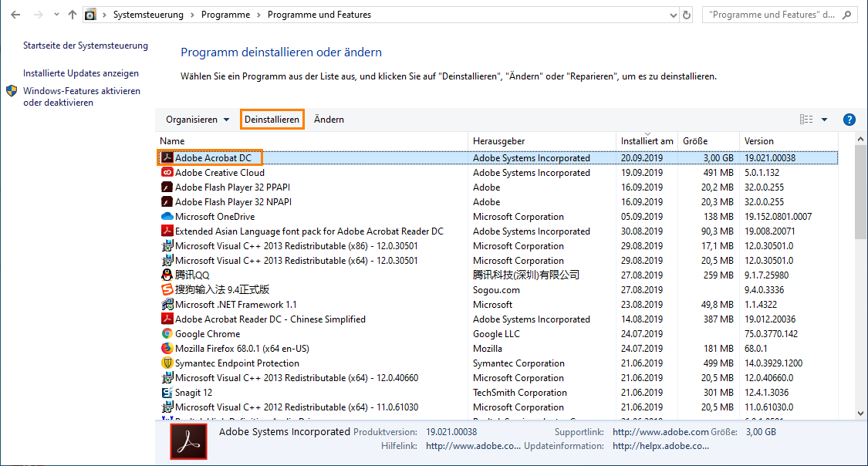Click the Google Chrome icon
The image size is (868, 466).
coord(167,334)
